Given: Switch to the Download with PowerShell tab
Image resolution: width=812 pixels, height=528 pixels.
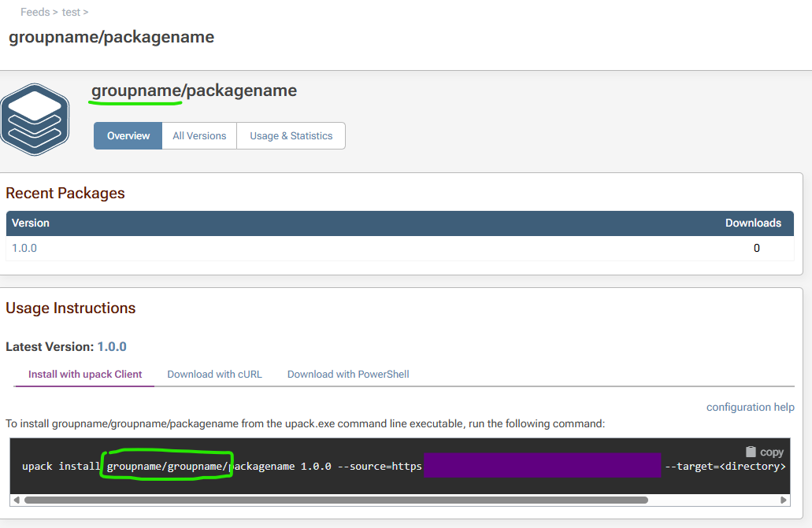Looking at the screenshot, I should 348,374.
